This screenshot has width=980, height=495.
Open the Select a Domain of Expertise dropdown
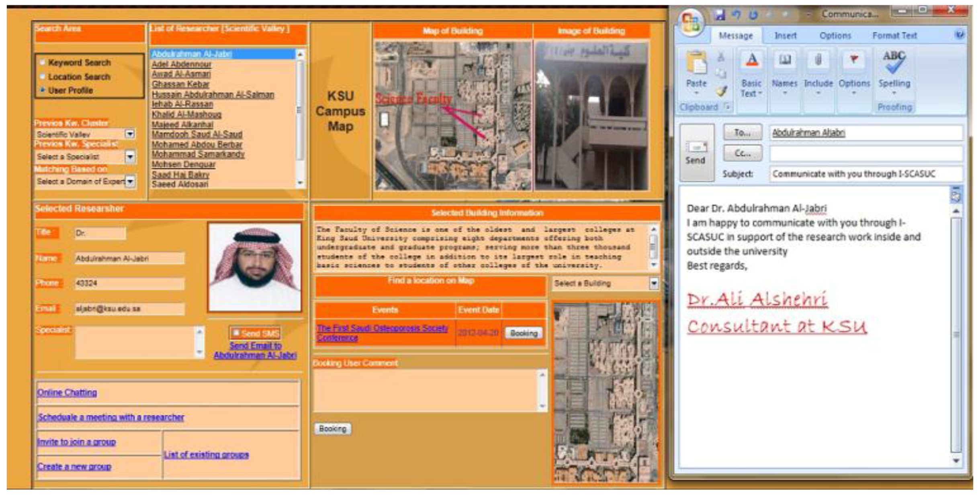(x=130, y=181)
